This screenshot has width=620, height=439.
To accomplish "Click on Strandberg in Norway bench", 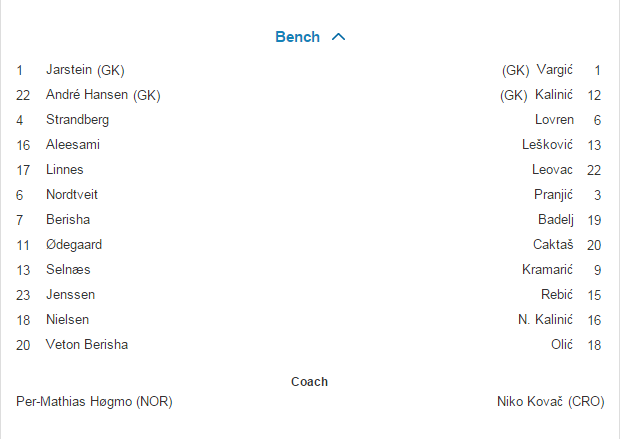I will (77, 120).
